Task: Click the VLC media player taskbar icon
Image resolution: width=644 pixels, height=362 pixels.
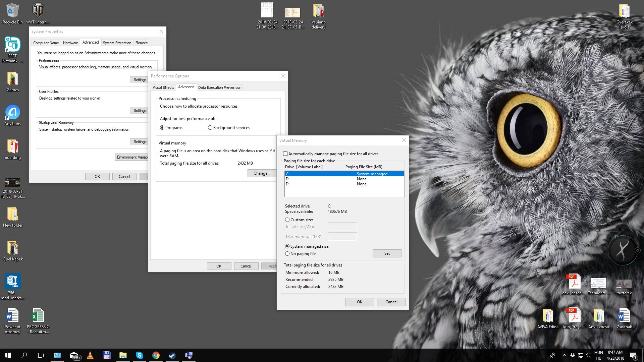Action: 90,355
